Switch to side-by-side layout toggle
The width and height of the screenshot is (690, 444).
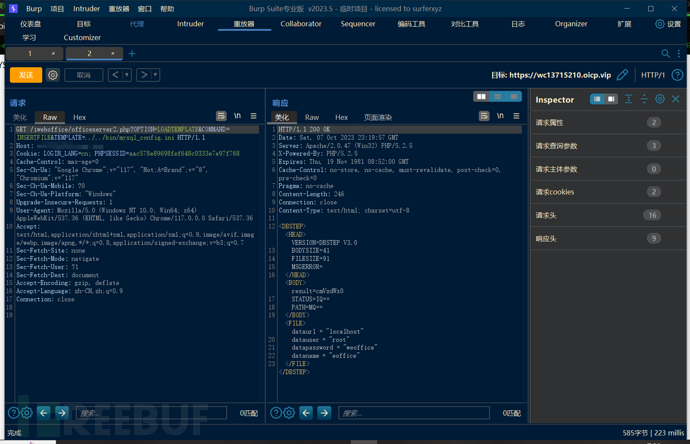point(482,97)
